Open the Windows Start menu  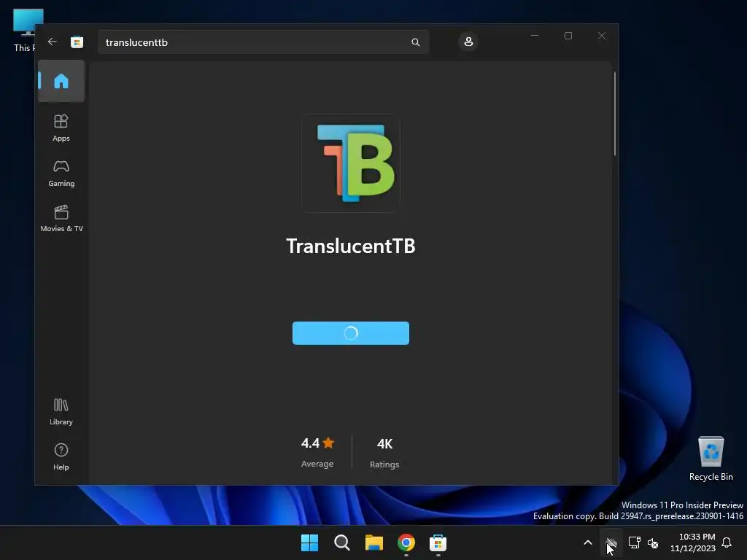tap(309, 542)
